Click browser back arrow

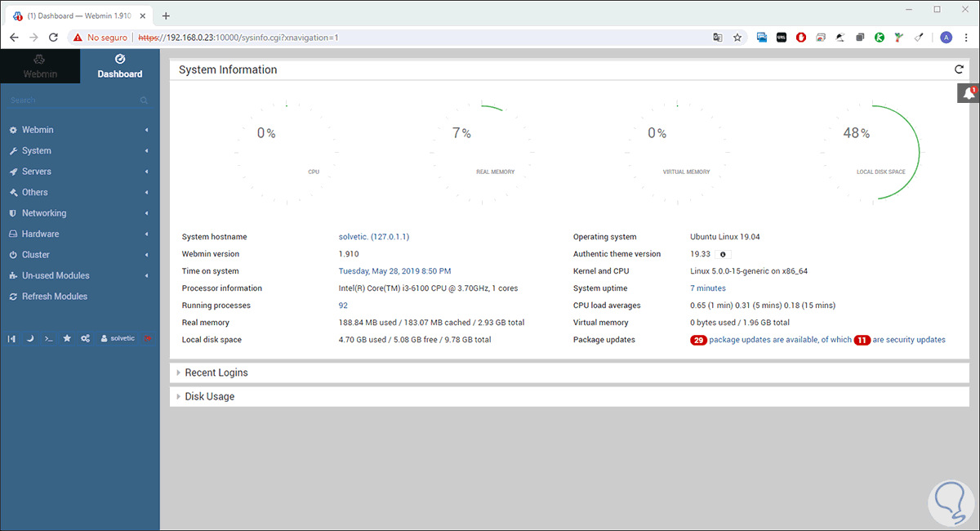[x=14, y=38]
